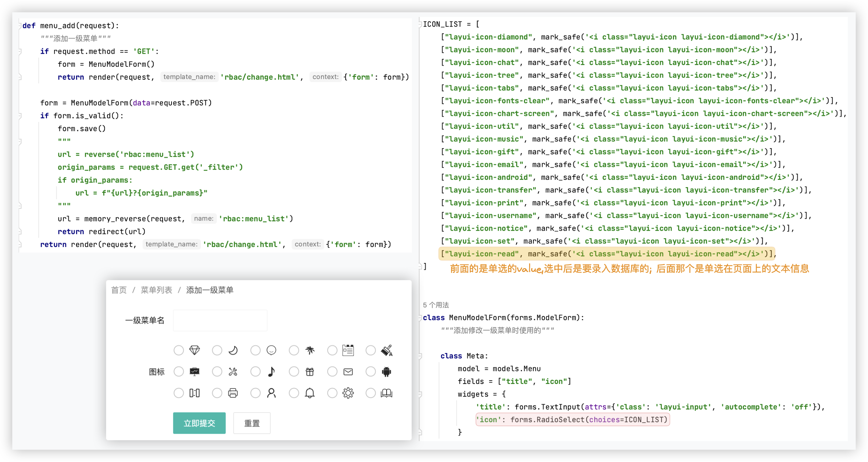Click the notification bell icon
The width and height of the screenshot is (868, 462).
pos(310,393)
